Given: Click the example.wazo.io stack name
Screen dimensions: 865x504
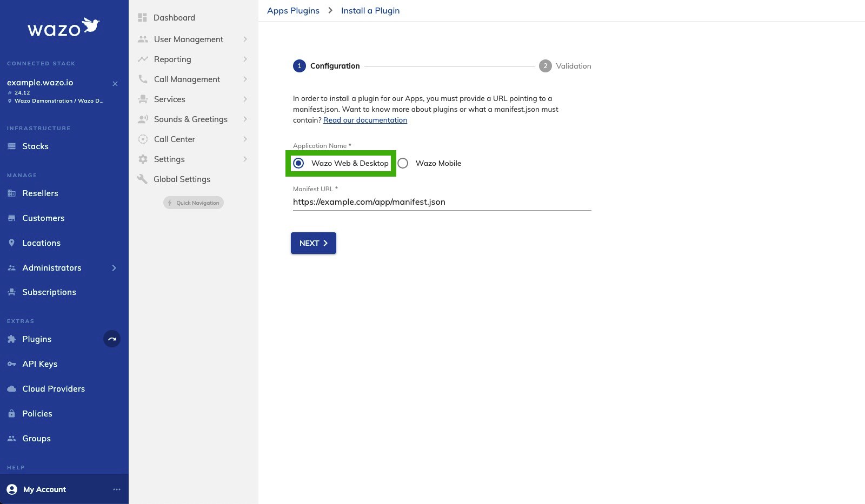Looking at the screenshot, I should pyautogui.click(x=40, y=83).
